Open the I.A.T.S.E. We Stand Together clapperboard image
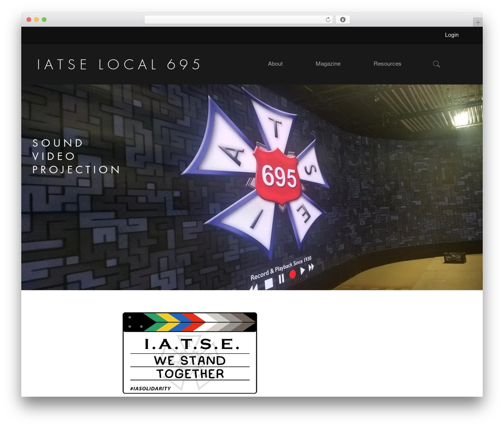Viewport: 504px width, 427px height. point(190,353)
